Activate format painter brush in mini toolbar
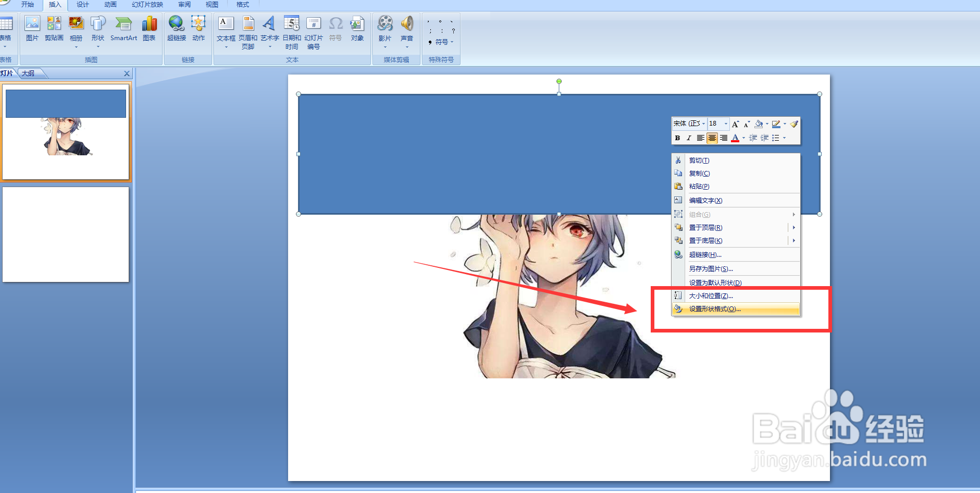This screenshot has height=493, width=980. click(x=793, y=124)
